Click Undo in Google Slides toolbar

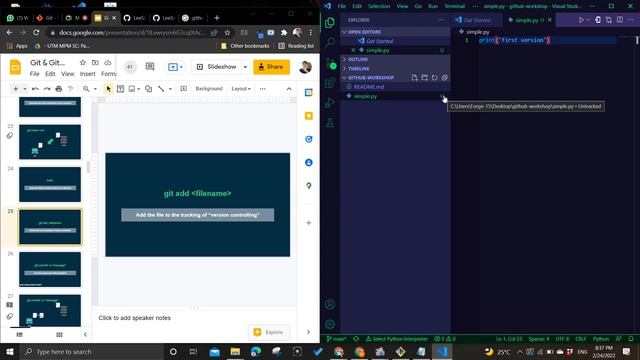(x=35, y=89)
